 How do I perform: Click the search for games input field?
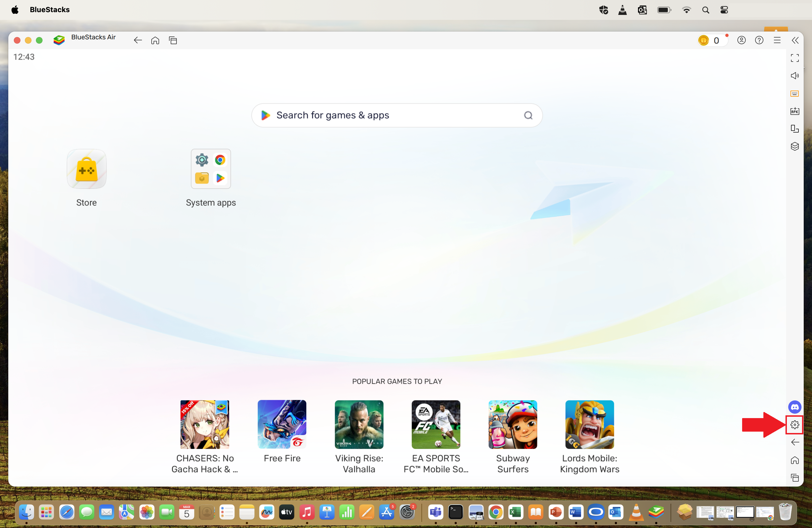click(x=397, y=115)
